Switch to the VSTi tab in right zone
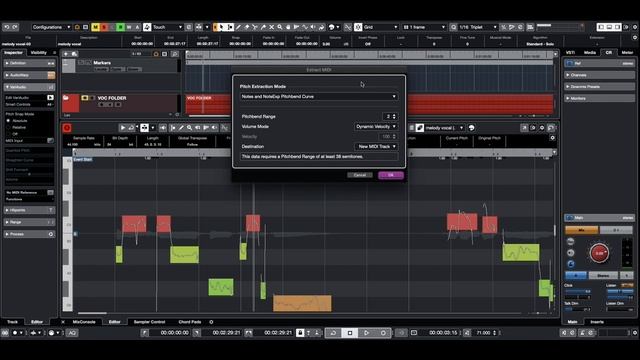This screenshot has width=640, height=360. tap(570, 53)
